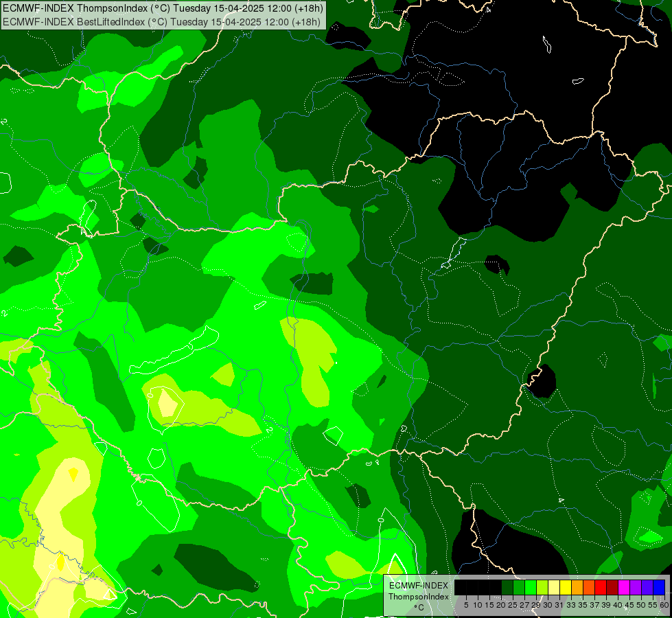Click the bright green 27–29 legend swatch

(531, 587)
